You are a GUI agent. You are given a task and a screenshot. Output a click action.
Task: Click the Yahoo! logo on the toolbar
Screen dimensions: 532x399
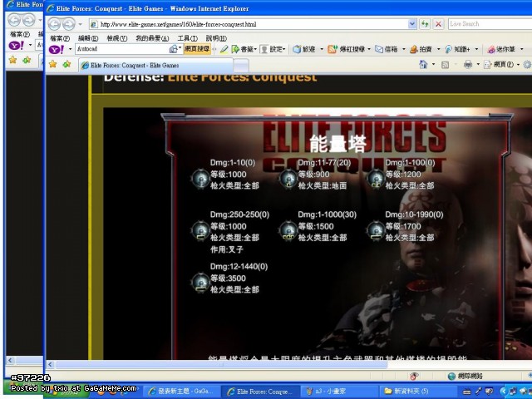pos(57,50)
